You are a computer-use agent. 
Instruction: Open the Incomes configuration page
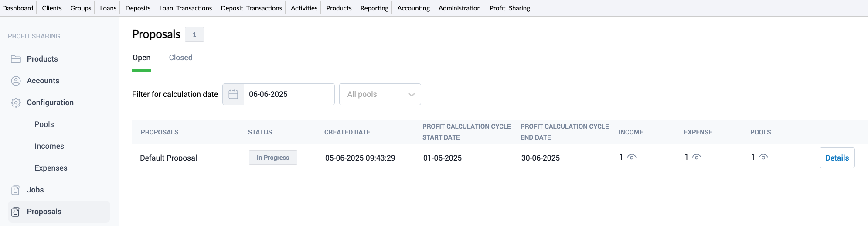point(49,146)
